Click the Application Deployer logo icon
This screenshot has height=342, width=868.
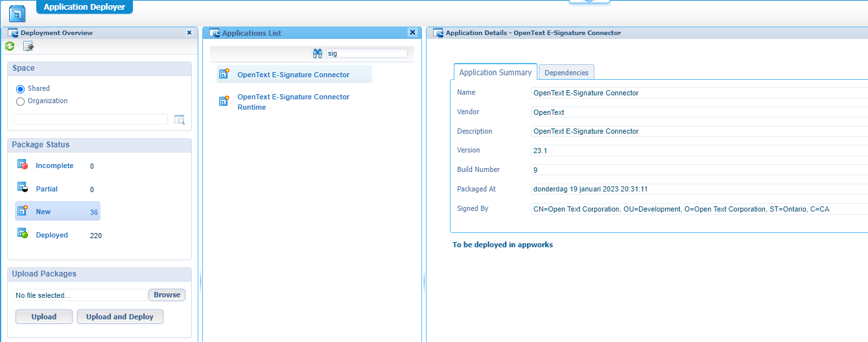17,12
